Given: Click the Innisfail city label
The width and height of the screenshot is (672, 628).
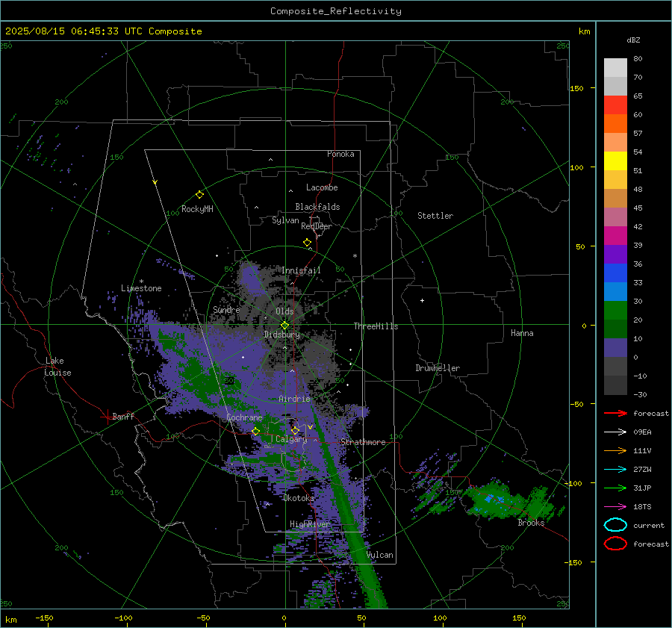Looking at the screenshot, I should (x=301, y=270).
